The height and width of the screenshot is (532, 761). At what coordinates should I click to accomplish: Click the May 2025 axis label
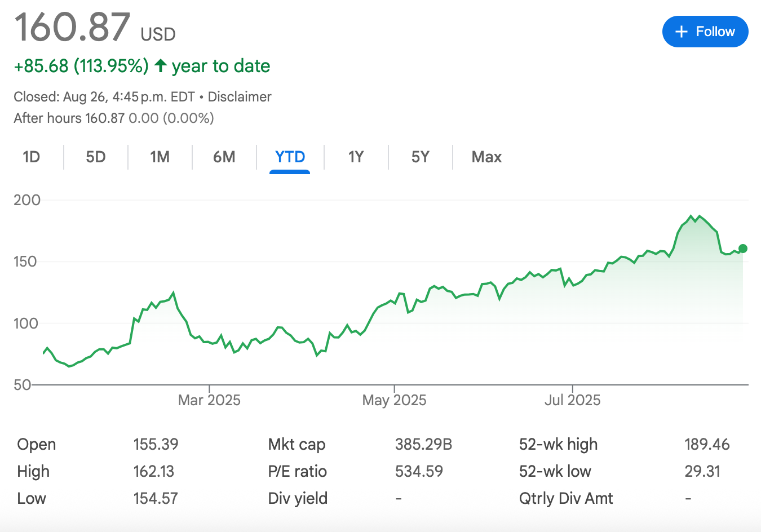pyautogui.click(x=394, y=400)
